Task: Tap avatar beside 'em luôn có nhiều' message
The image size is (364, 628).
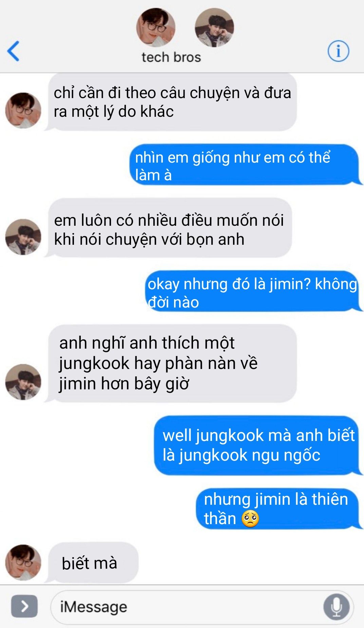Action: tap(23, 237)
